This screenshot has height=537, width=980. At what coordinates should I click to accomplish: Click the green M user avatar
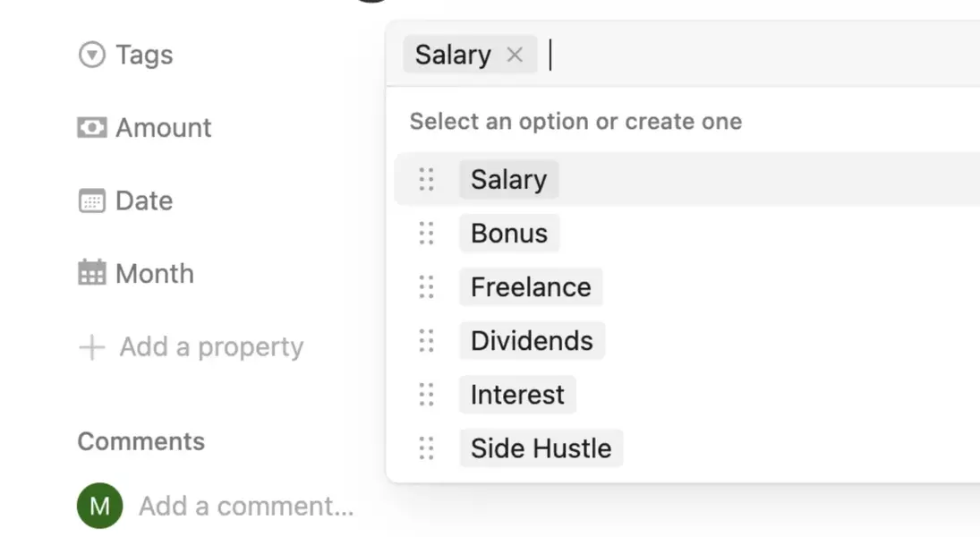coord(100,506)
